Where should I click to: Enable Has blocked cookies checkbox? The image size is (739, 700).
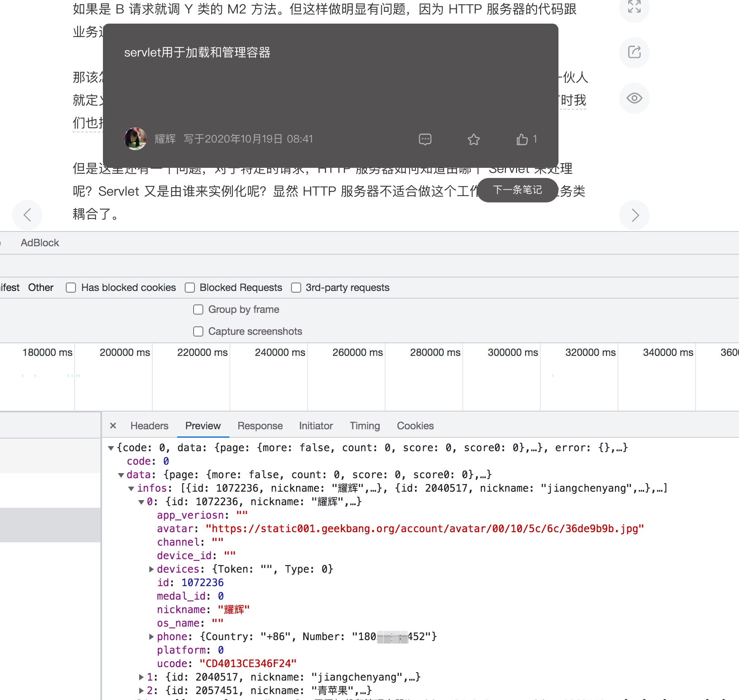[71, 288]
